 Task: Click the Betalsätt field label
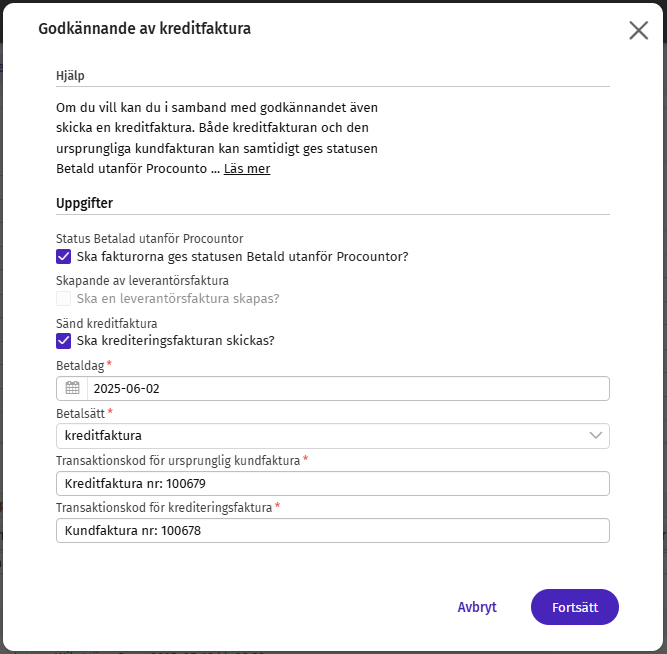pyautogui.click(x=80, y=413)
